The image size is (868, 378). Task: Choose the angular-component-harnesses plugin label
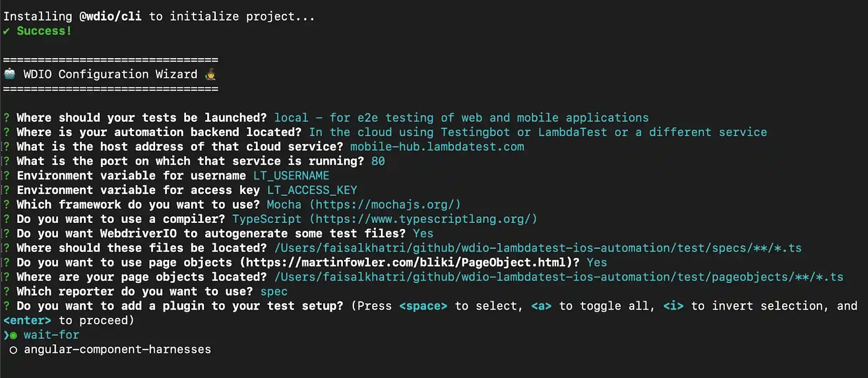click(x=117, y=350)
